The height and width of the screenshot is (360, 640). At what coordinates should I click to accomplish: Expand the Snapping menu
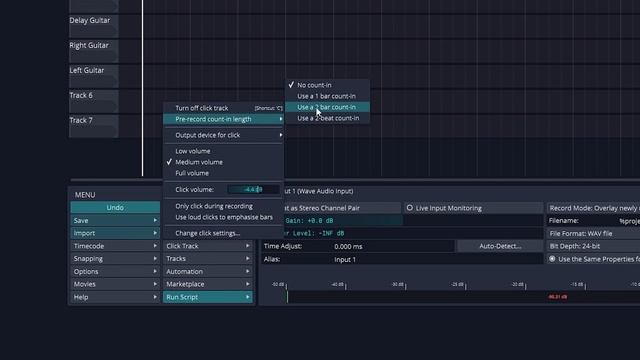coord(115,259)
